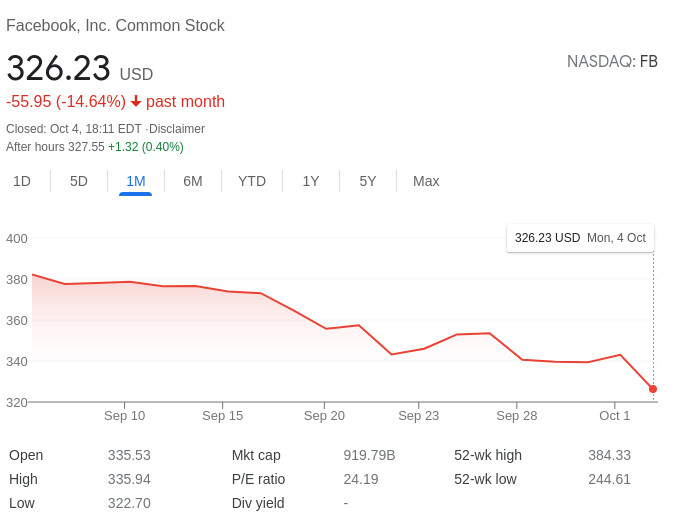The width and height of the screenshot is (691, 529).
Task: Click the 326.23 USD price tooltip
Action: click(580, 238)
